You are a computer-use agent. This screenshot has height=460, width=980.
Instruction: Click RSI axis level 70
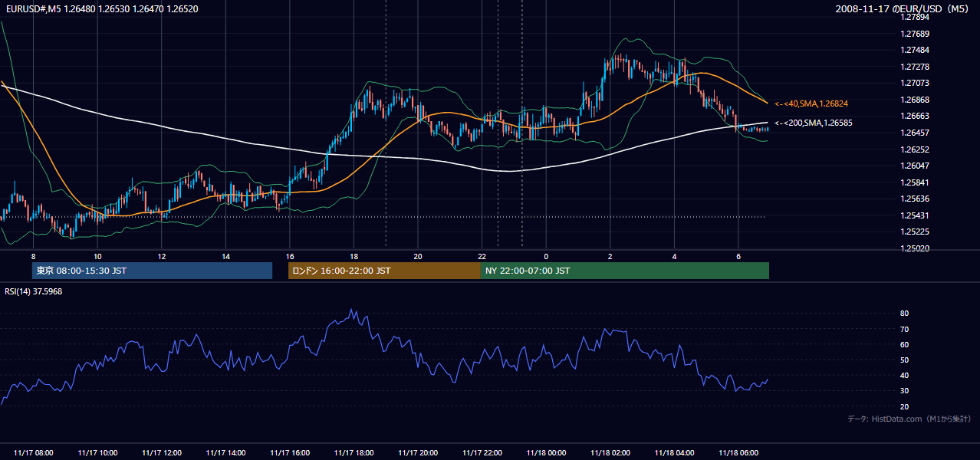pyautogui.click(x=905, y=329)
